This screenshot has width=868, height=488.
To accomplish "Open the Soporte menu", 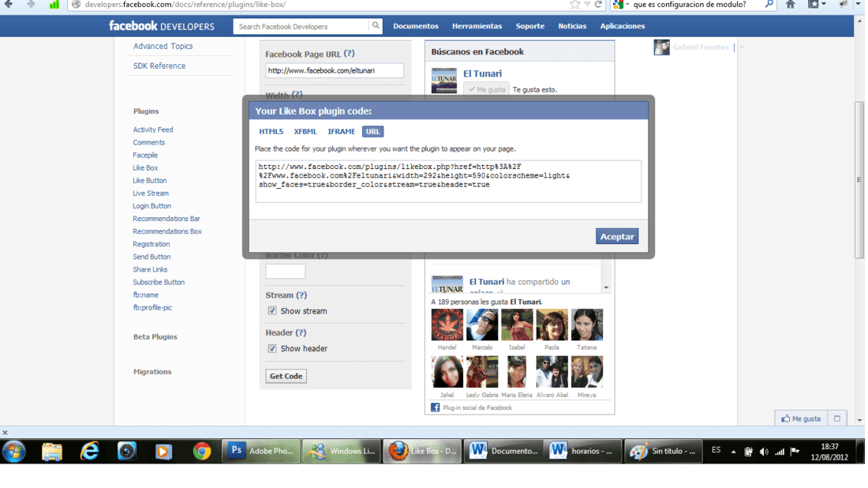I will pyautogui.click(x=529, y=26).
